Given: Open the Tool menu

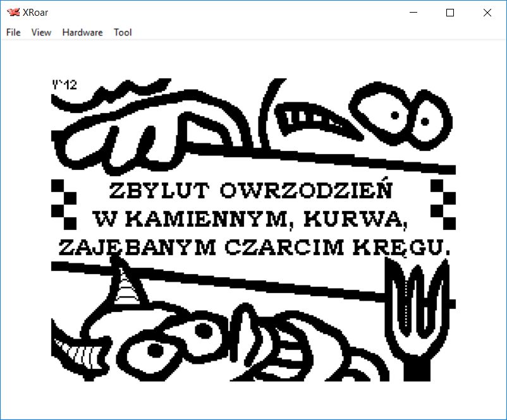Looking at the screenshot, I should 123,32.
